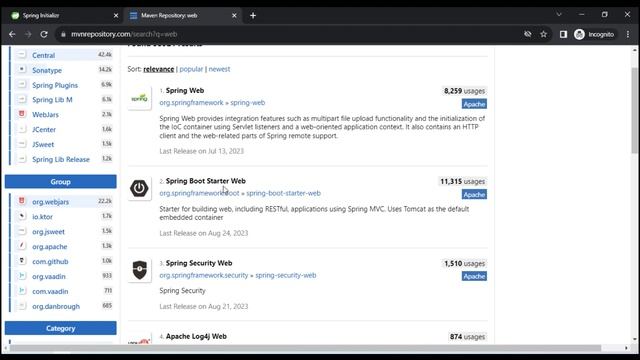Click the Spring Web logo thumbnail
This screenshot has height=360, width=640.
[140, 98]
